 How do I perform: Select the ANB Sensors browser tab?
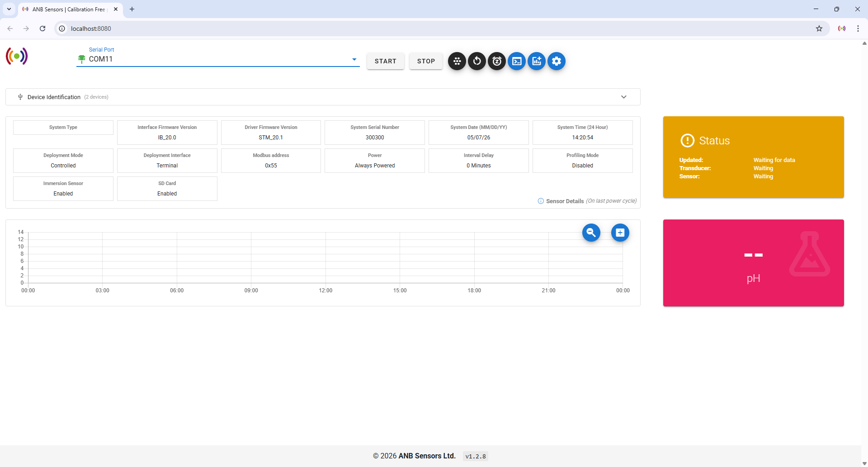[x=70, y=9]
